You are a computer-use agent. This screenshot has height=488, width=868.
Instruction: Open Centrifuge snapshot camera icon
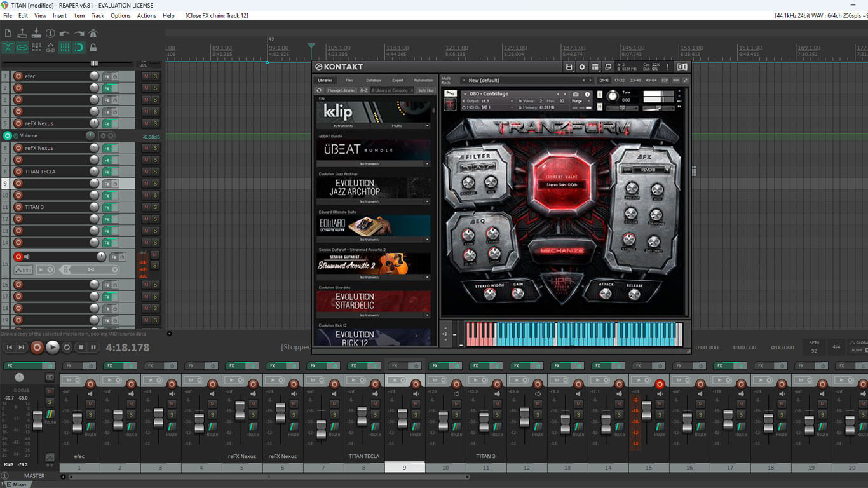(x=576, y=94)
